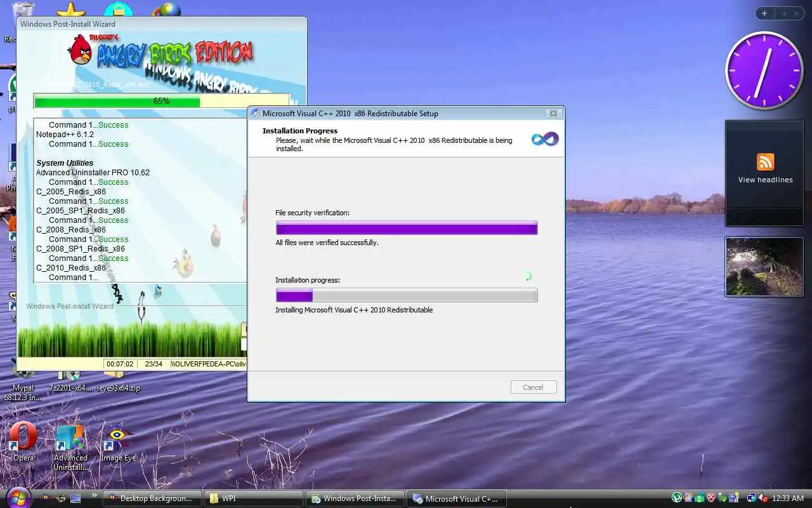The image size is (812, 508).
Task: Switch to Microsoft Visual C++ taskbar button
Action: [456, 498]
